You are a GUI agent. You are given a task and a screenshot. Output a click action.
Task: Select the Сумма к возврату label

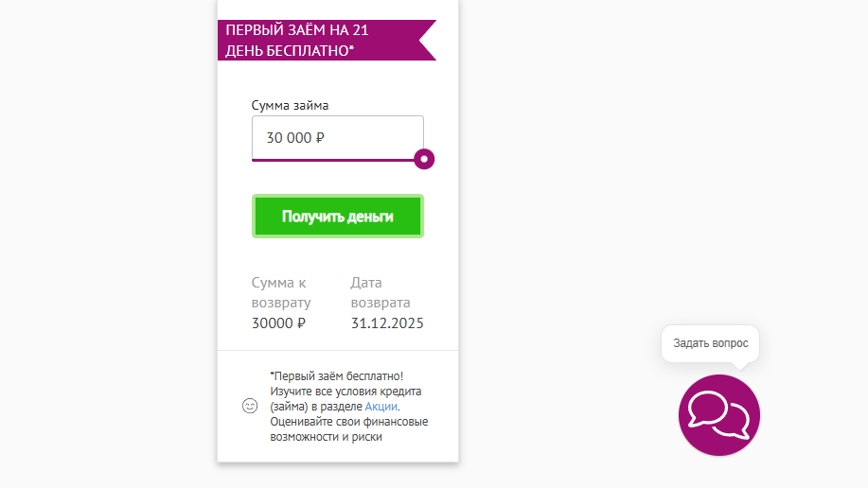point(281,292)
